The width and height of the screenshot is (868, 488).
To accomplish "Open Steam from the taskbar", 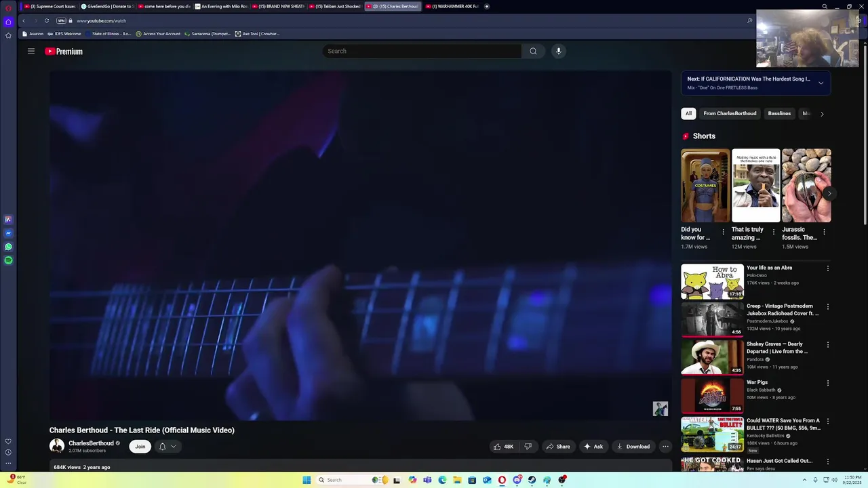I will point(532,480).
